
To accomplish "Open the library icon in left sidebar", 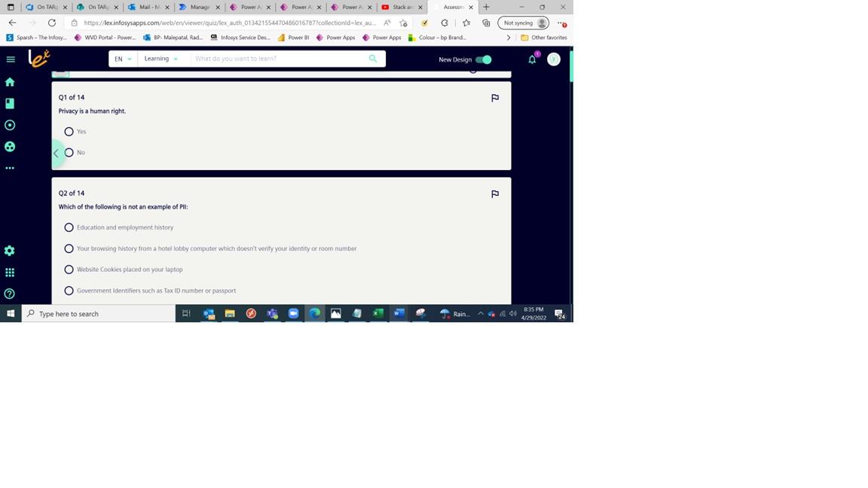I will 10,103.
